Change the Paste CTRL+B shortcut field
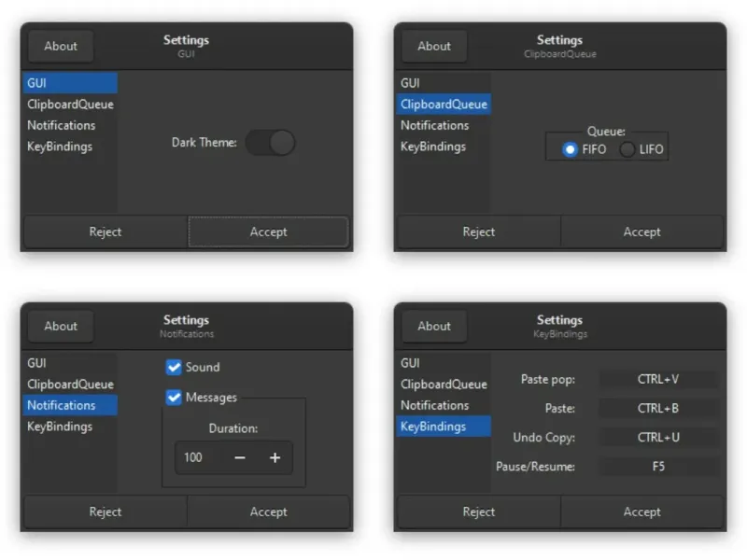 point(658,408)
